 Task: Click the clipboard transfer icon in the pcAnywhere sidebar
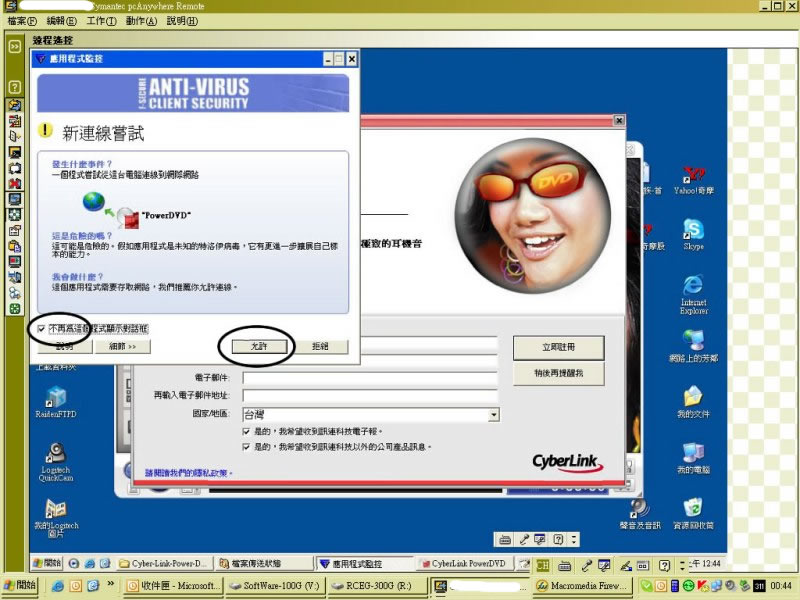(15, 246)
